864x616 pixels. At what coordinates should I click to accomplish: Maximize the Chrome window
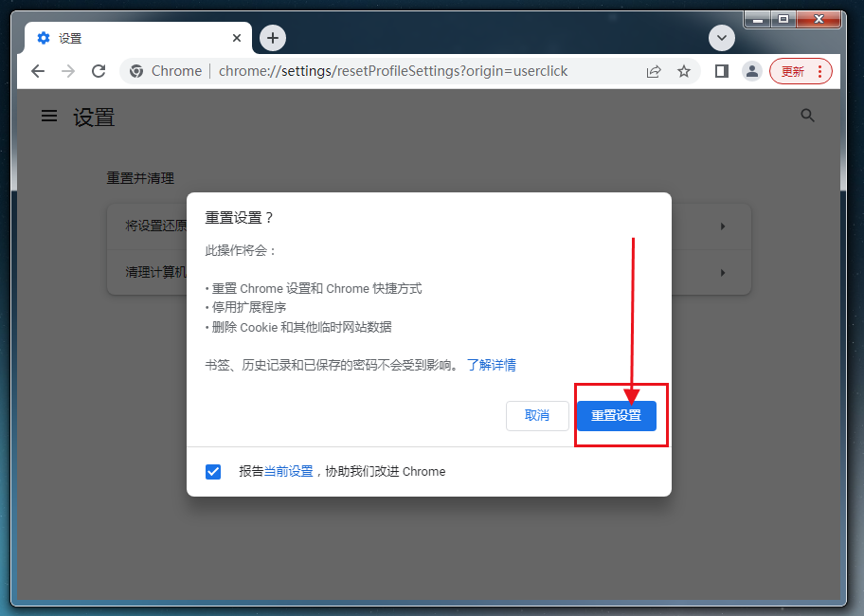point(783,19)
